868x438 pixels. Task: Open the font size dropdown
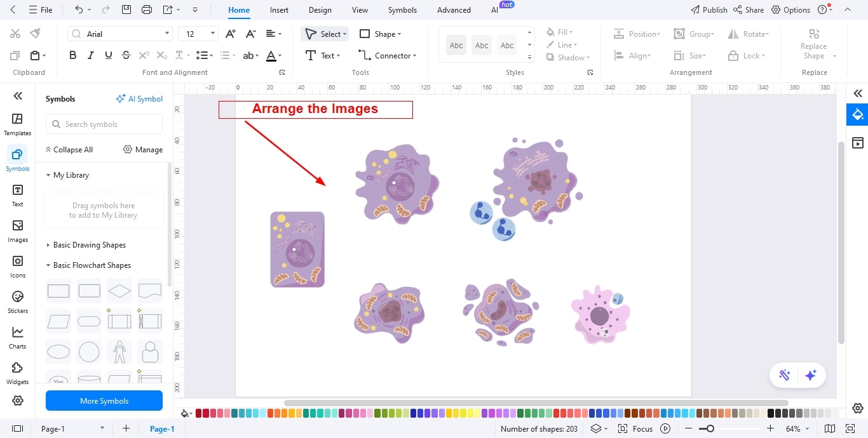tap(213, 34)
